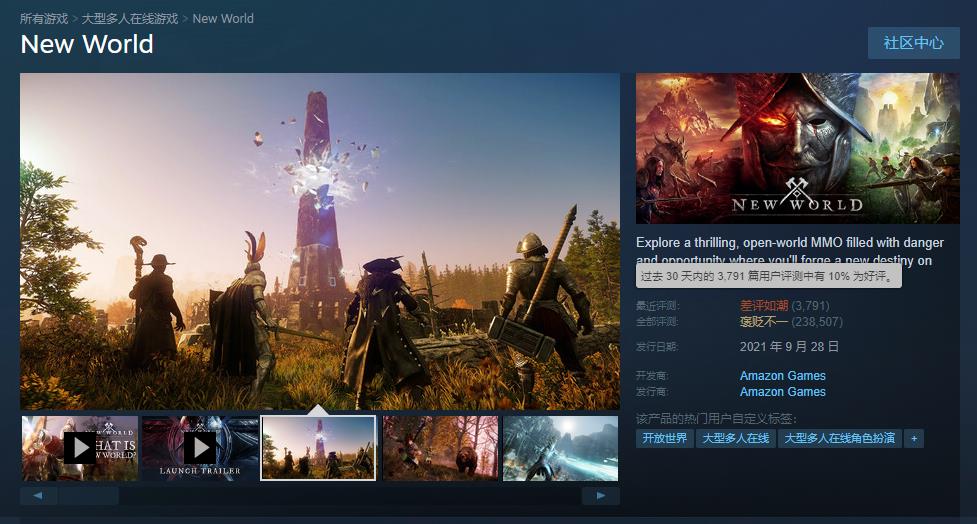
Task: Open the 社区中心 community hub
Action: [913, 43]
